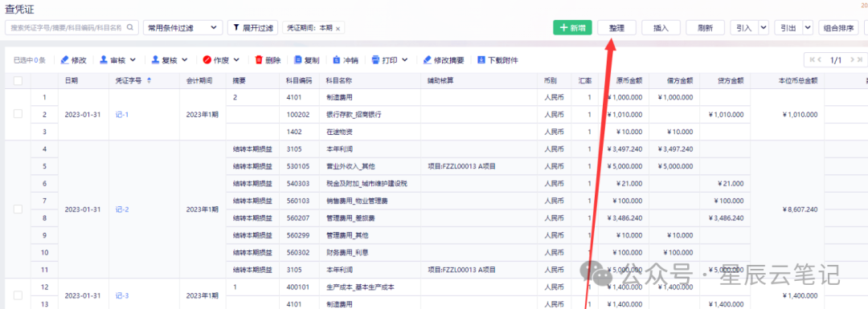Click subject code 100202 cell
Screen dimensions: 868x309
(298, 115)
